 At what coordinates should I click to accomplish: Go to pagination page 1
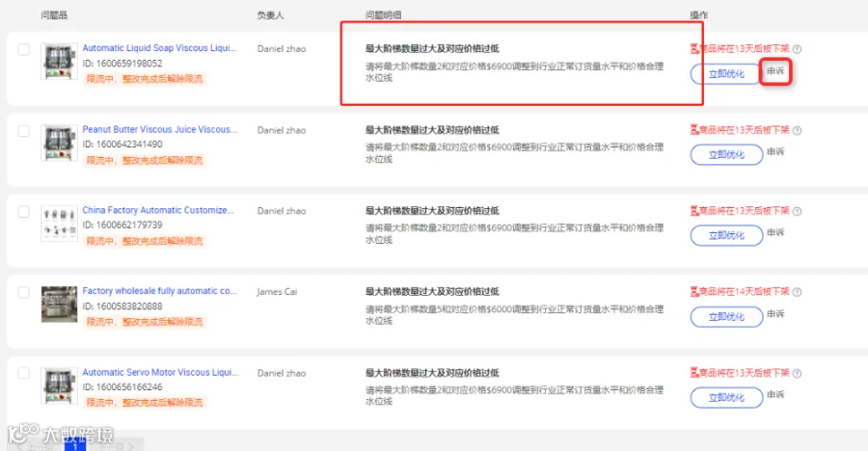tap(74, 445)
